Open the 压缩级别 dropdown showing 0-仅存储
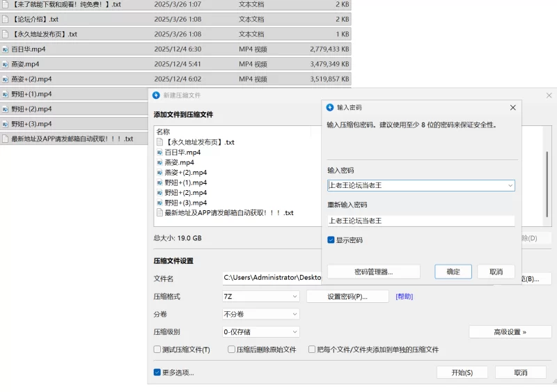557x392 pixels. (261, 332)
